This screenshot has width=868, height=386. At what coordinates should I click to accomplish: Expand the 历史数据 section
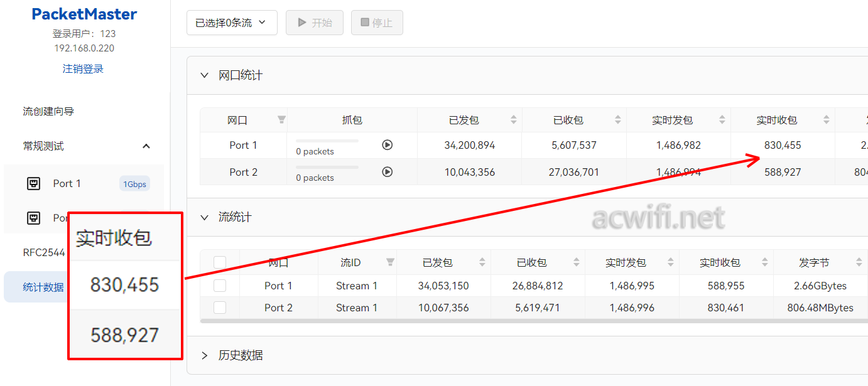pos(204,355)
